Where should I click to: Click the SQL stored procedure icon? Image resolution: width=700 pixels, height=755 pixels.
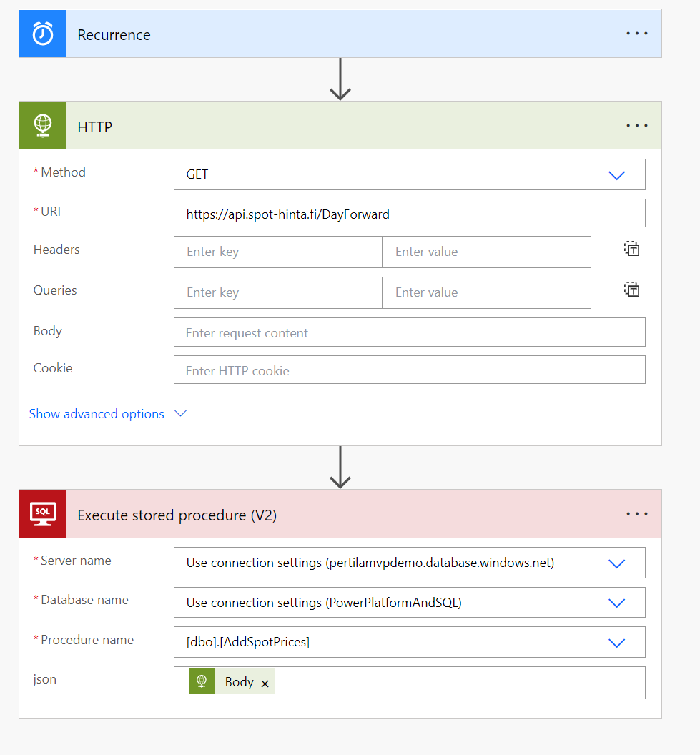coord(43,514)
